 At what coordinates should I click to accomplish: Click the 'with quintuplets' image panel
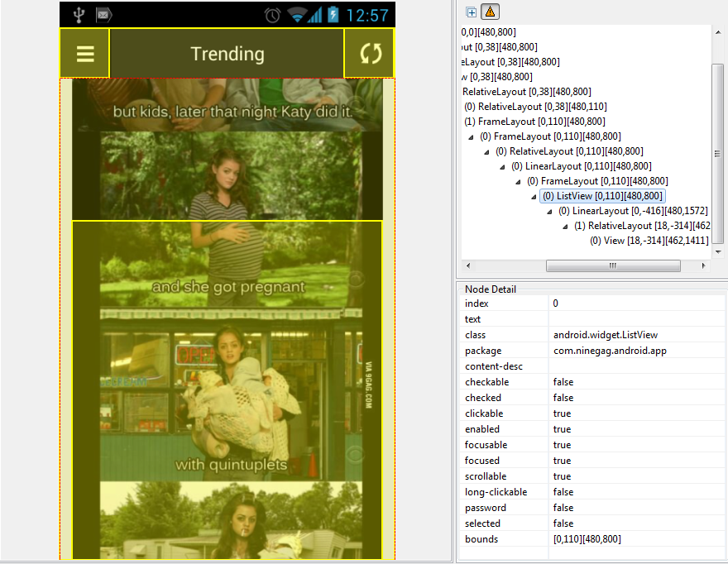(231, 394)
